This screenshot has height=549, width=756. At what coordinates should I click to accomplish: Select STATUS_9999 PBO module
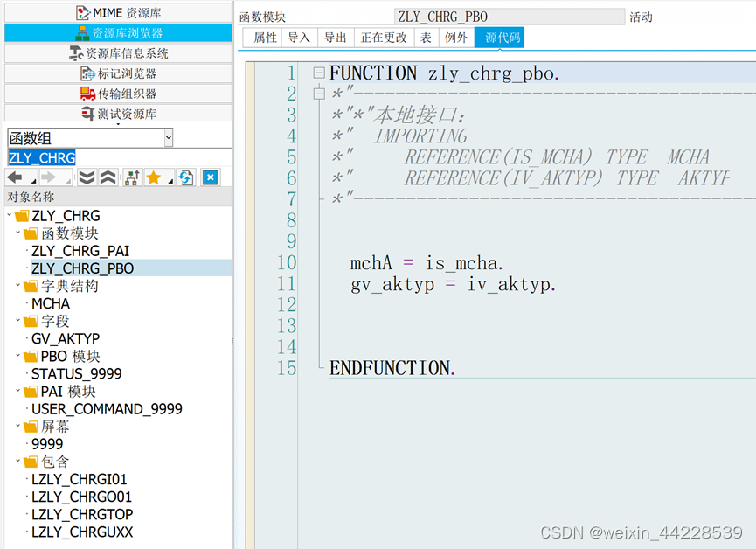point(77,374)
